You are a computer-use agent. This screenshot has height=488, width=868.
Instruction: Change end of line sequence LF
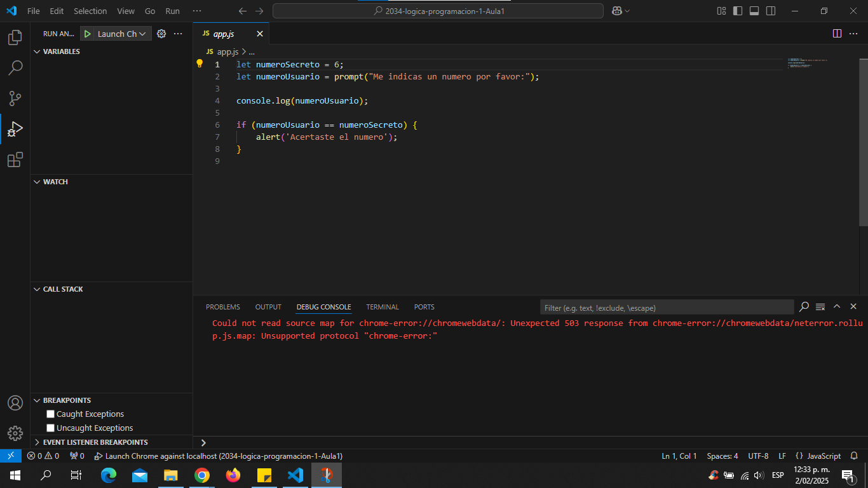click(782, 456)
